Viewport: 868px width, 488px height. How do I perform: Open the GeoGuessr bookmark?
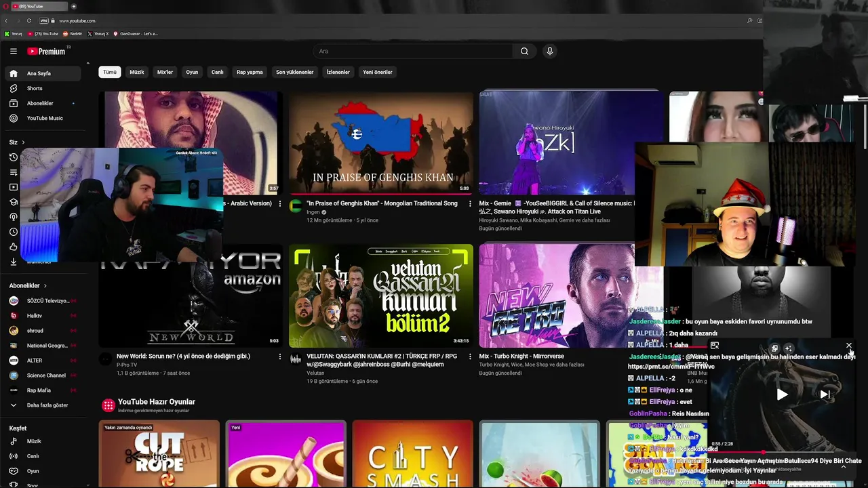[x=136, y=34]
